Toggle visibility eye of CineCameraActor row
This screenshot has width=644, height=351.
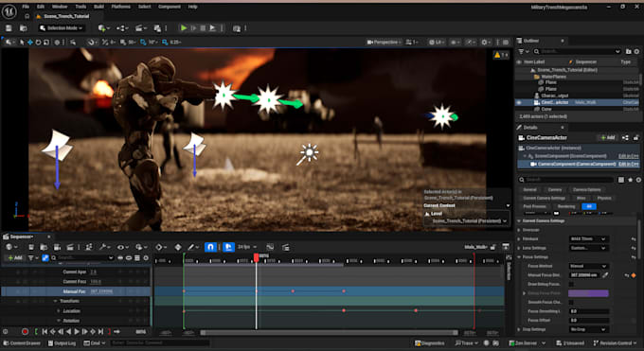(x=519, y=102)
